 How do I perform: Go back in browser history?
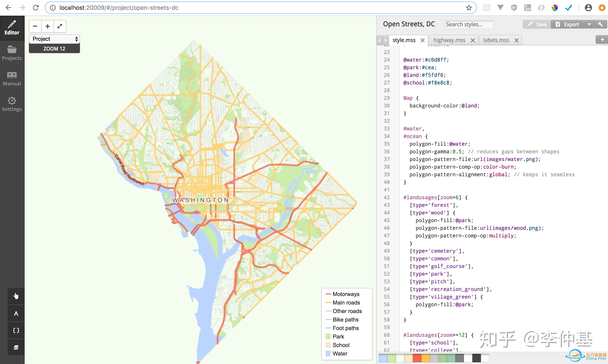(x=8, y=8)
